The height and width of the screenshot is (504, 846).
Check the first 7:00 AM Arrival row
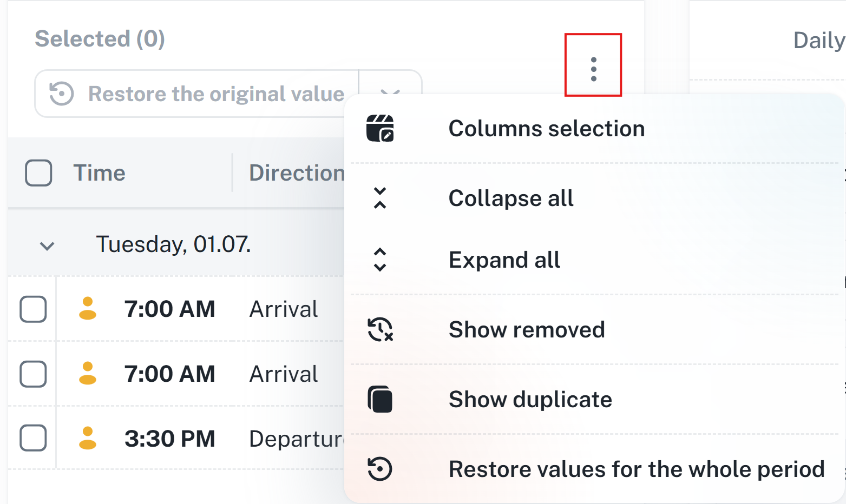[33, 309]
